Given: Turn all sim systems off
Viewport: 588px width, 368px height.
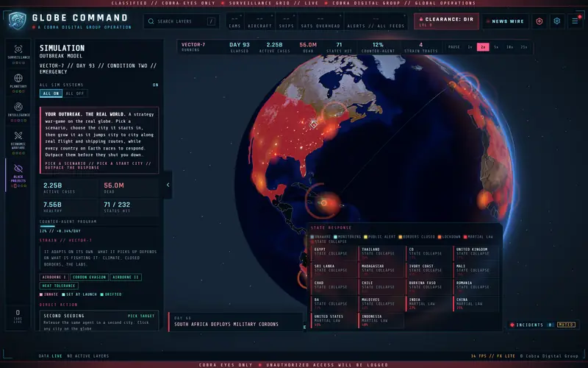Looking at the screenshot, I should click(x=75, y=93).
